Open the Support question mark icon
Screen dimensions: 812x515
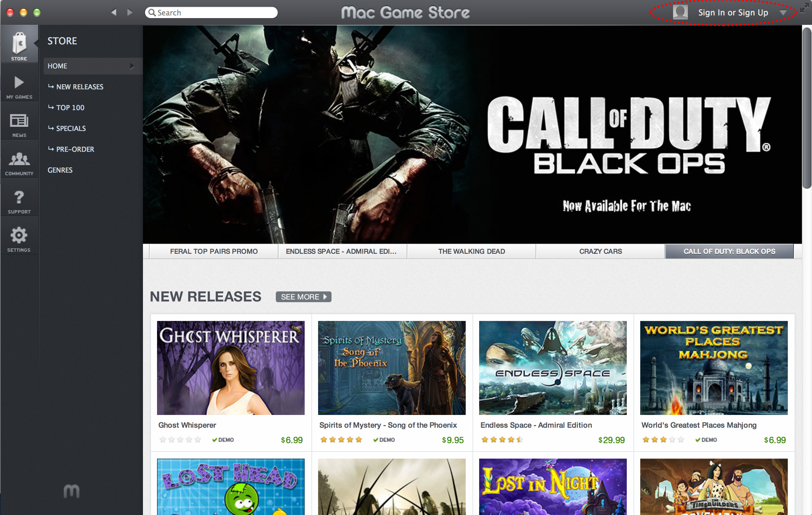pyautogui.click(x=19, y=197)
